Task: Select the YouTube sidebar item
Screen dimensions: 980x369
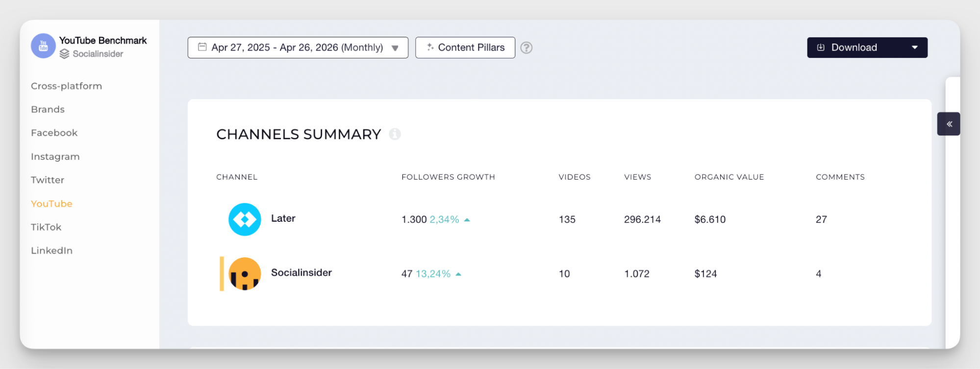Action: pos(51,204)
